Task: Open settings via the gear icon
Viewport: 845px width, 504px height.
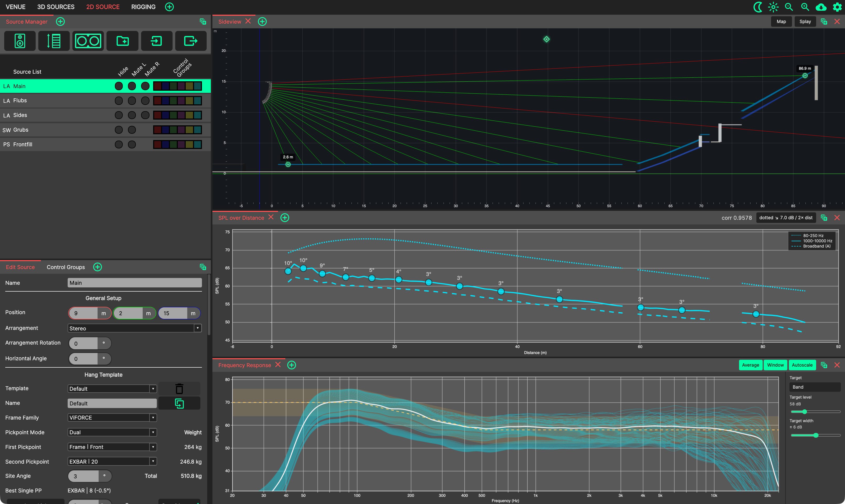Action: click(837, 7)
